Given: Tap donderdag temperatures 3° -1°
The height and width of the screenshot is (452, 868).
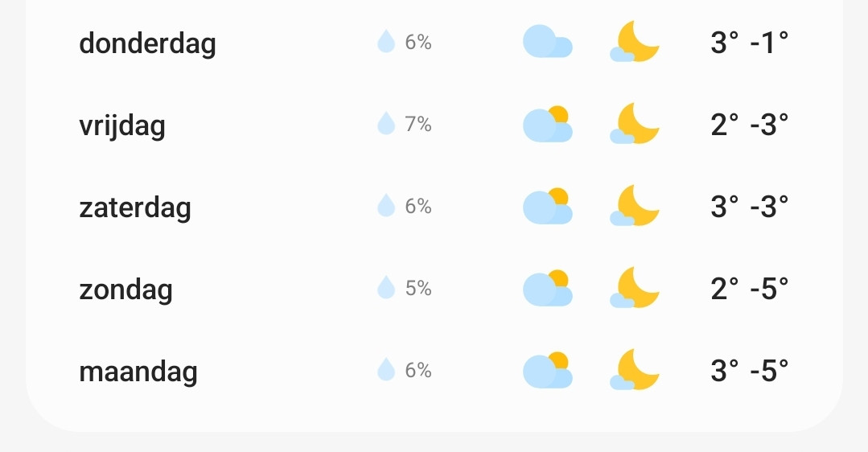Looking at the screenshot, I should (x=750, y=43).
